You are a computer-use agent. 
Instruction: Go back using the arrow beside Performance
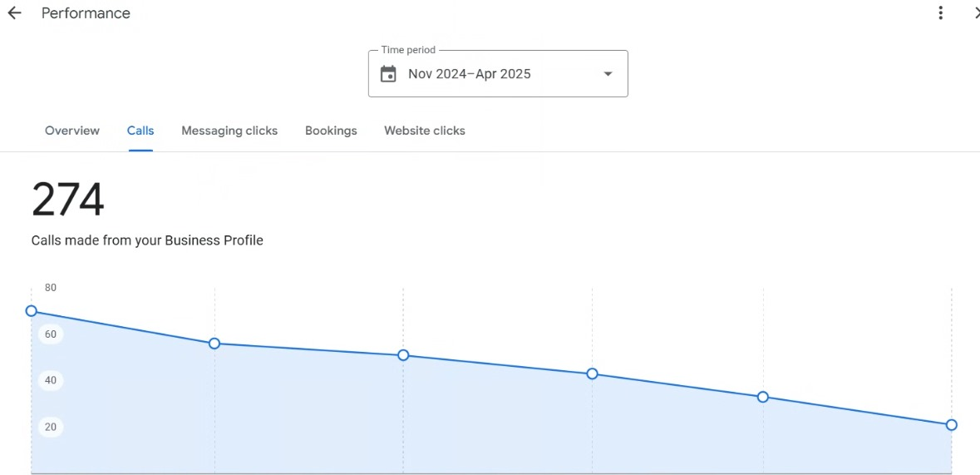(x=14, y=13)
